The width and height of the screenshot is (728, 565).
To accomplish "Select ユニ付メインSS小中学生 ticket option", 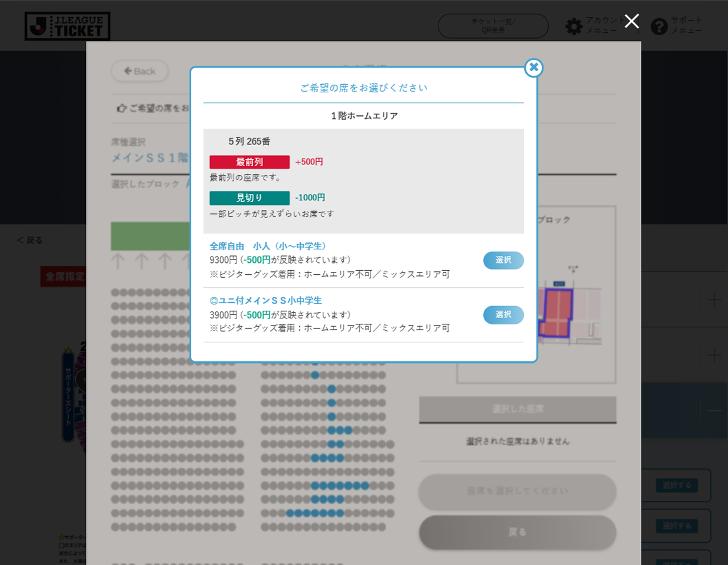I will click(x=503, y=315).
